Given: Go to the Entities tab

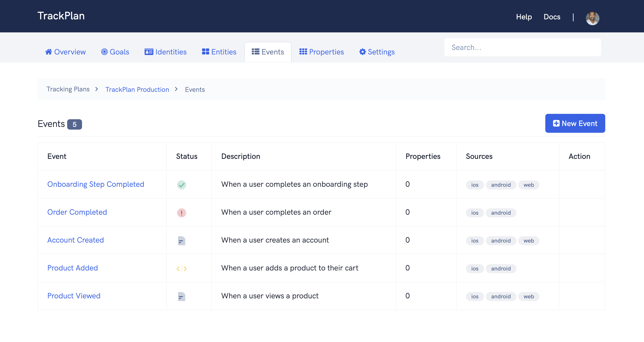Looking at the screenshot, I should (x=219, y=52).
